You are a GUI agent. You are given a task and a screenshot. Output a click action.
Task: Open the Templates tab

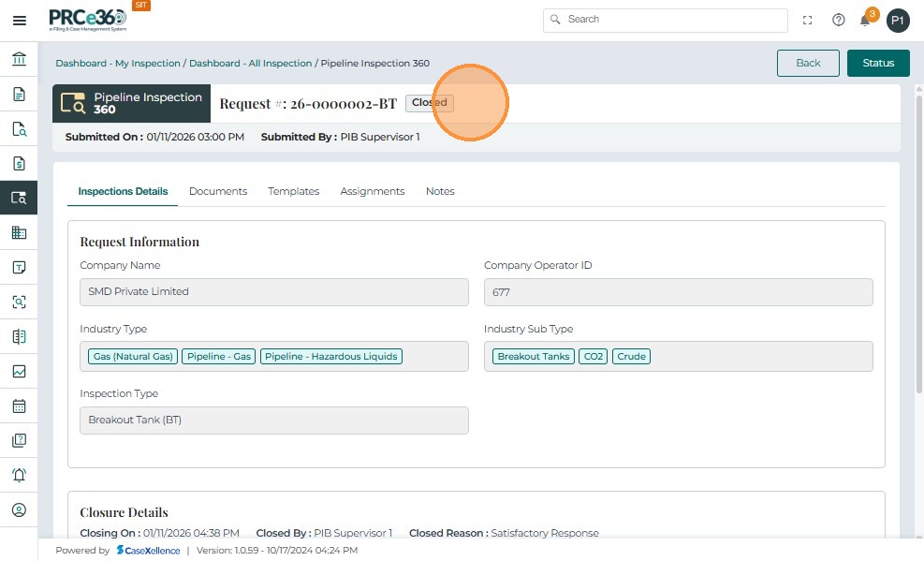pos(293,191)
